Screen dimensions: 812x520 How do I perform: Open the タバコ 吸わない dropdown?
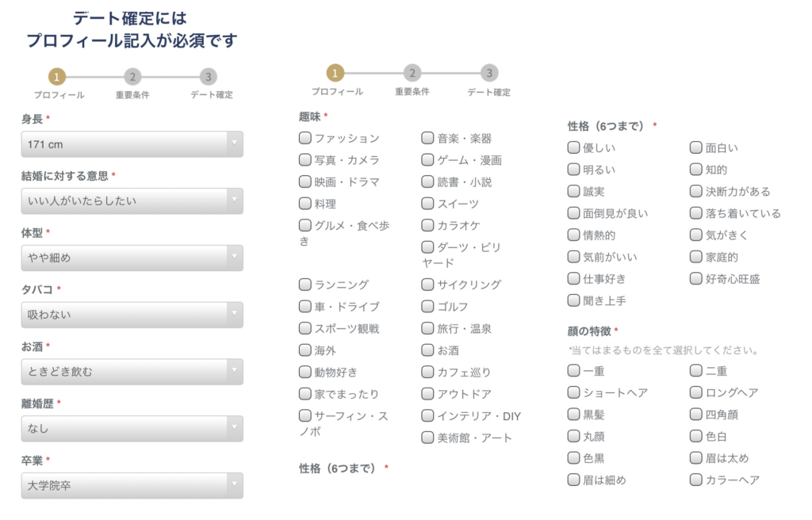[132, 315]
